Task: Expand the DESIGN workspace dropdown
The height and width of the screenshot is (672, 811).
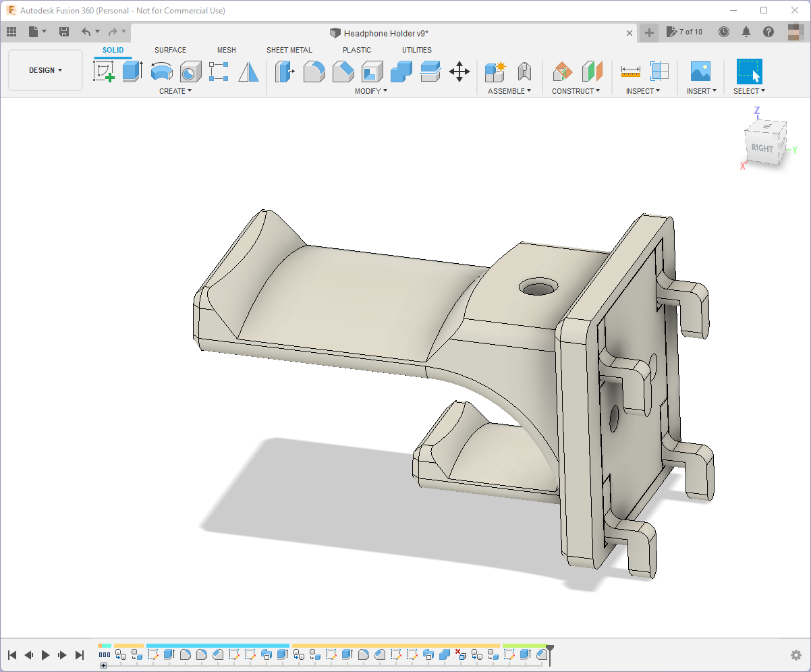Action: 45,69
